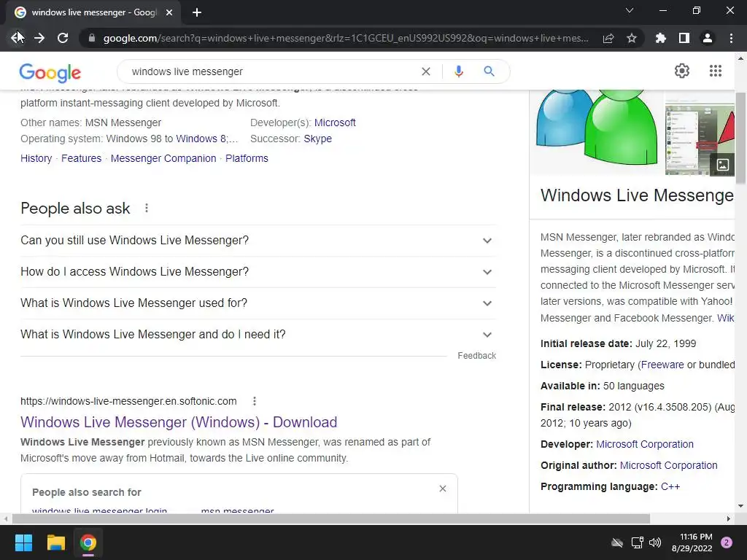Click the padlock site info icon

pyautogui.click(x=91, y=38)
